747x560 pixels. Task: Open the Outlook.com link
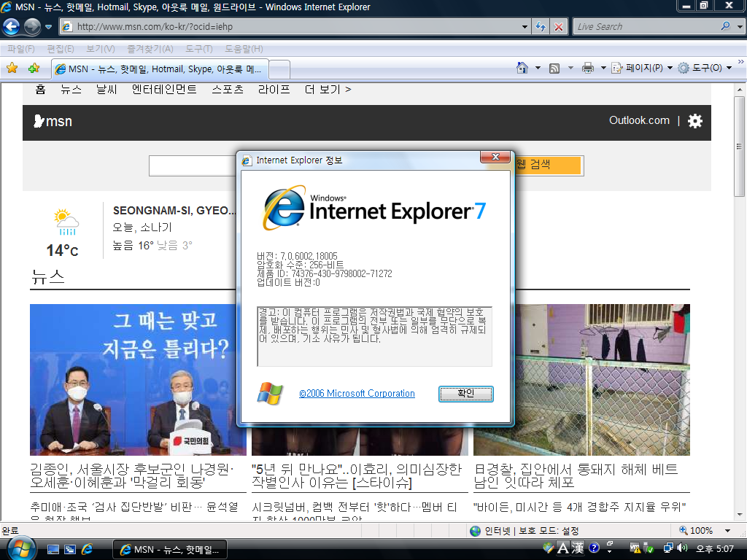[639, 120]
